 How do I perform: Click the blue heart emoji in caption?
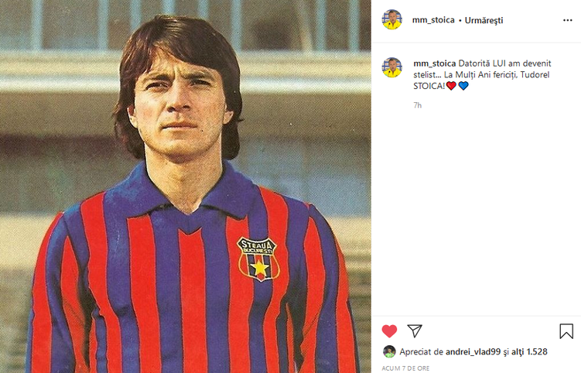[463, 86]
